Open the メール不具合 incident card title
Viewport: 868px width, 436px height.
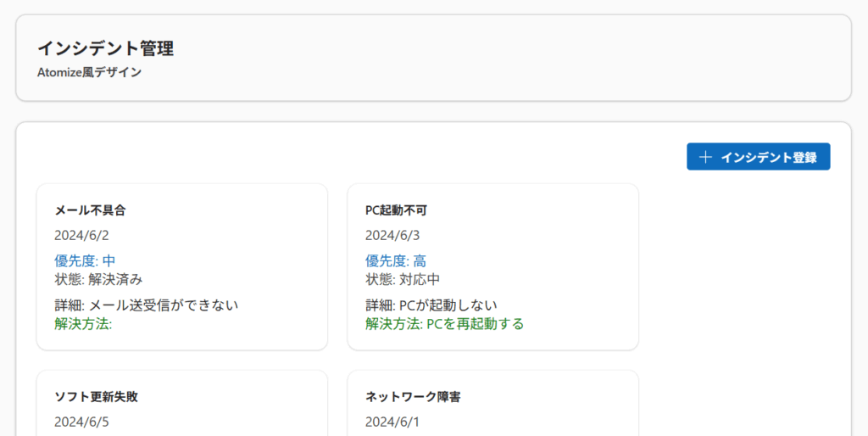coord(90,210)
